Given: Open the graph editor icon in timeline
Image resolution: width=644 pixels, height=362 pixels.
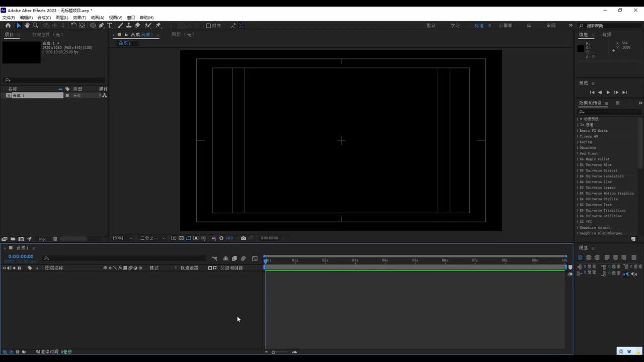Looking at the screenshot, I should pyautogui.click(x=255, y=258).
